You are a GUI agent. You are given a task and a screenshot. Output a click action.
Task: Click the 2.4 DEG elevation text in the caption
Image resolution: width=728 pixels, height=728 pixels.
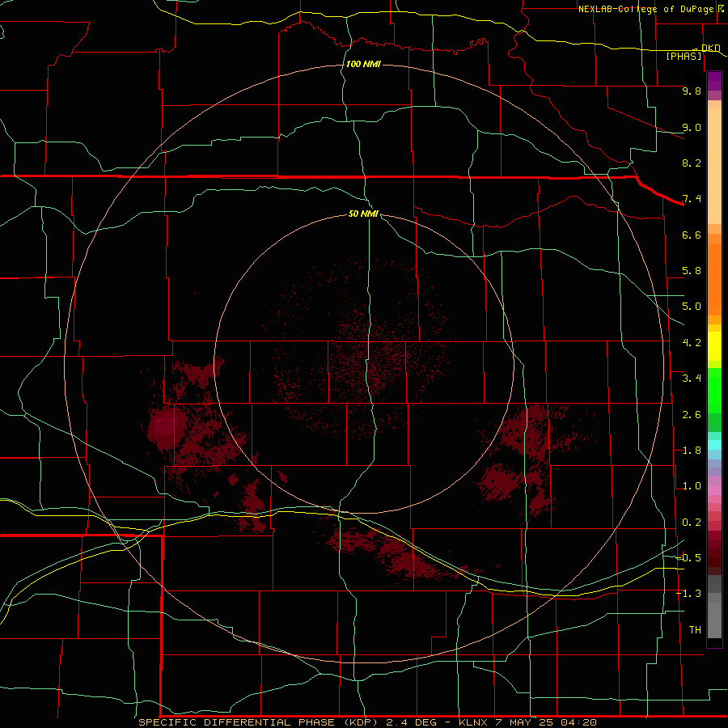[x=411, y=722]
